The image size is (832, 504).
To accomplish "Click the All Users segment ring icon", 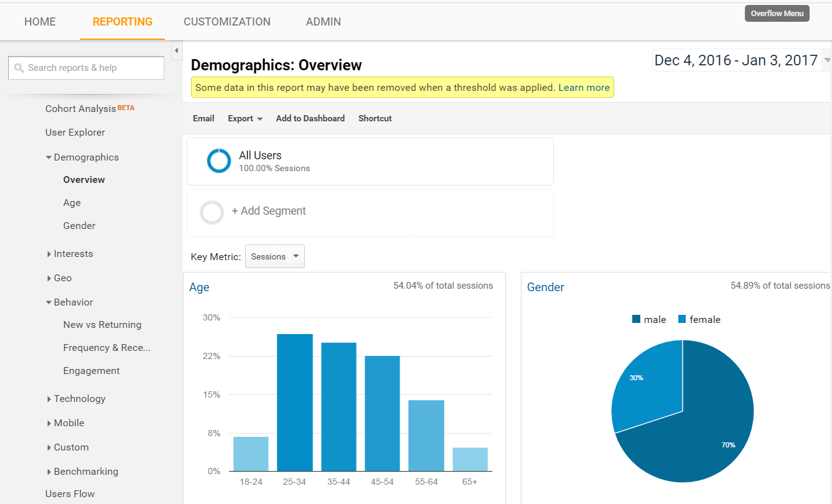I will 219,161.
